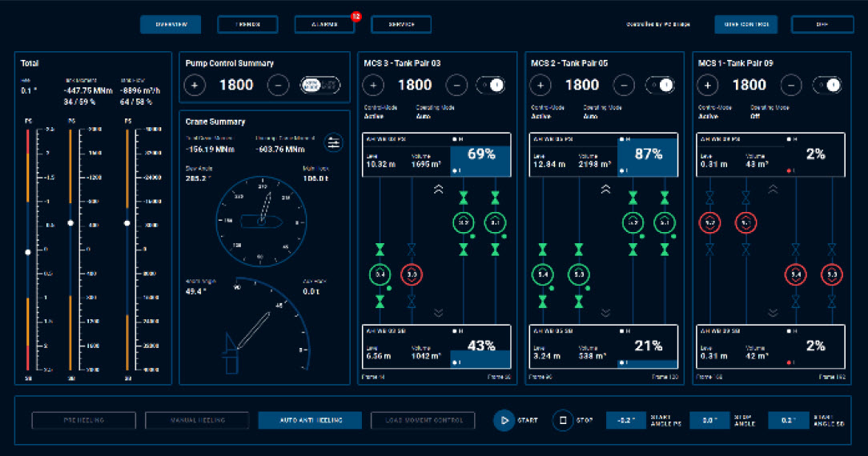
Task: Increase Pump Control Summary speed with plus button
Action: tap(195, 85)
